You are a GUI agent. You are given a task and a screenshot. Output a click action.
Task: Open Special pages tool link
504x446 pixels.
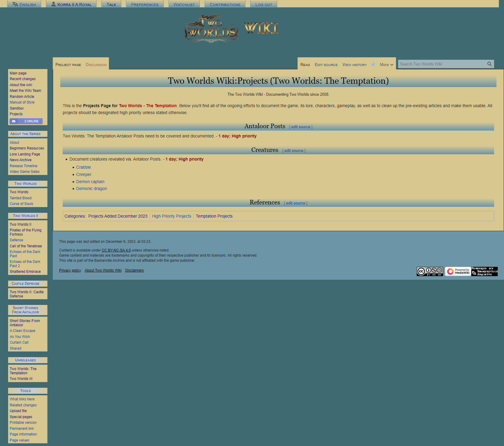(x=21, y=417)
